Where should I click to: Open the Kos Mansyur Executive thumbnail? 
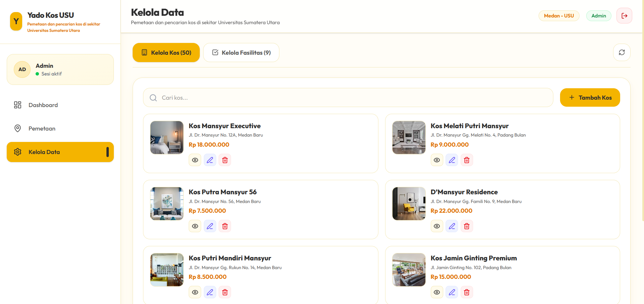pyautogui.click(x=167, y=138)
